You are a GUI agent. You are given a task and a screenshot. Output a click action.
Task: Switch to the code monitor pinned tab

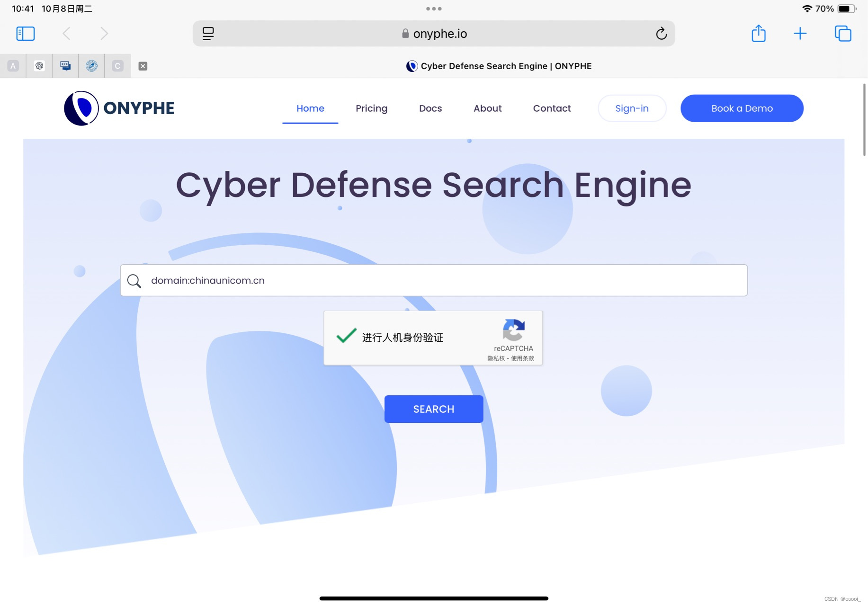[65, 66]
